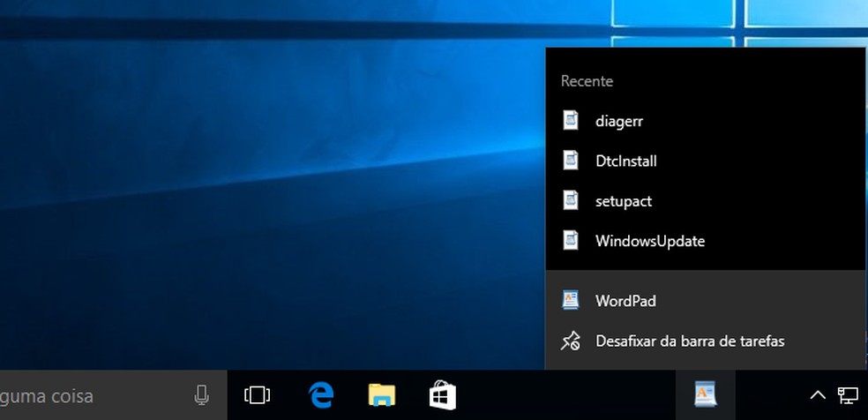Open the setupact recent document
Image resolution: width=868 pixels, height=420 pixels.
706,200
